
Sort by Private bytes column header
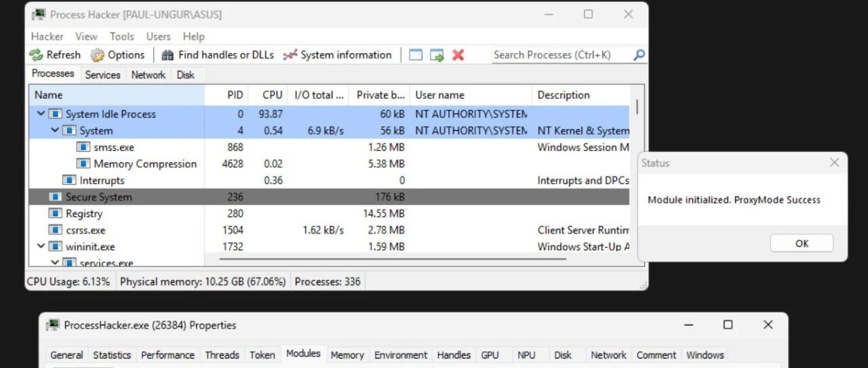[380, 95]
